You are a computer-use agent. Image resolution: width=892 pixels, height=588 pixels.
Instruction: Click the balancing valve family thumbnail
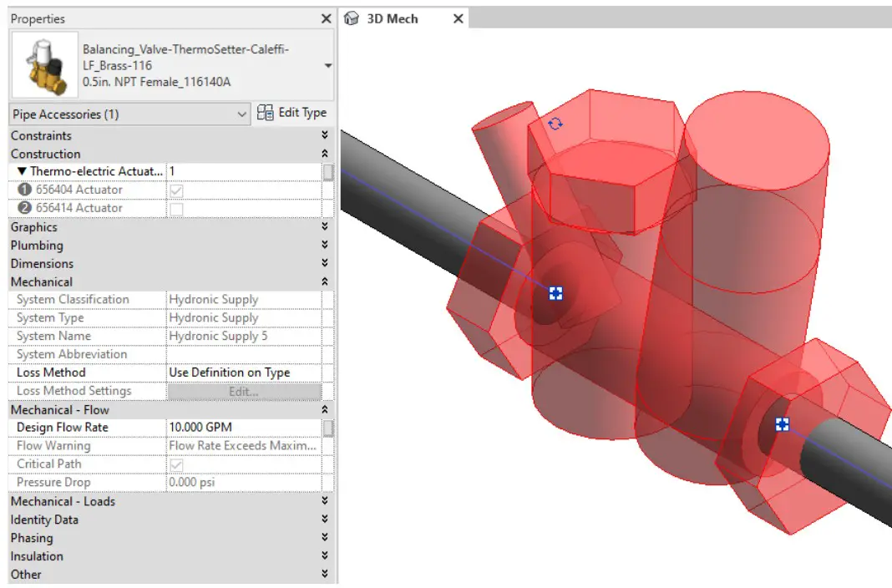(43, 67)
